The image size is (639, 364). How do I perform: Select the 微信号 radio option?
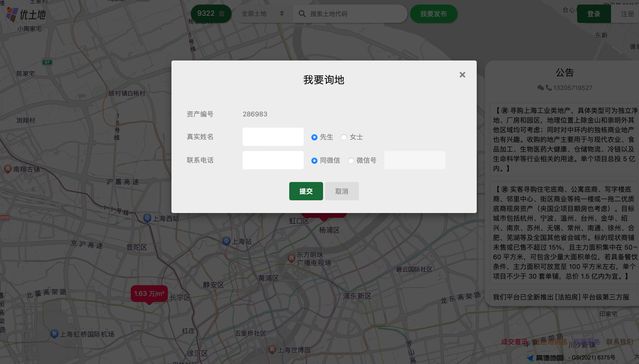351,160
